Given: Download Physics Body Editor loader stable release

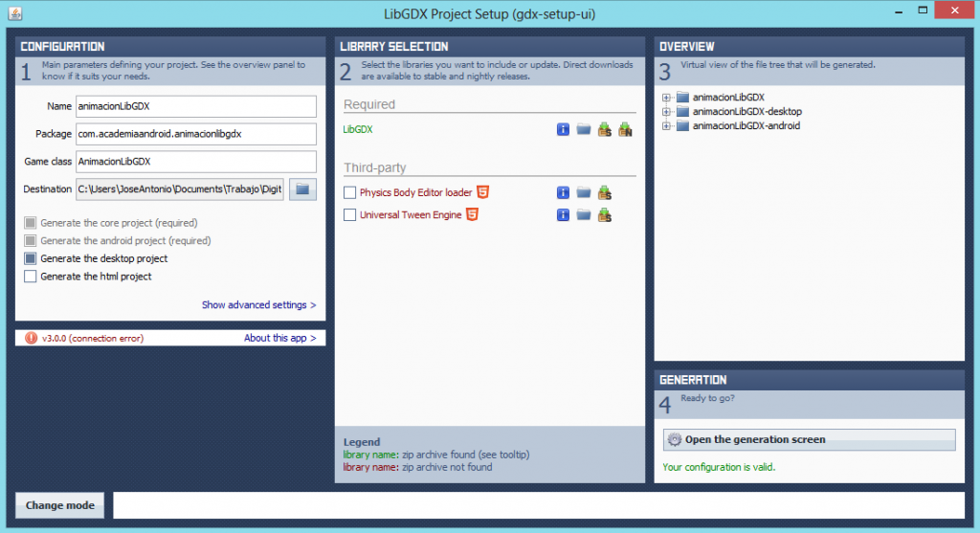Looking at the screenshot, I should [x=605, y=192].
